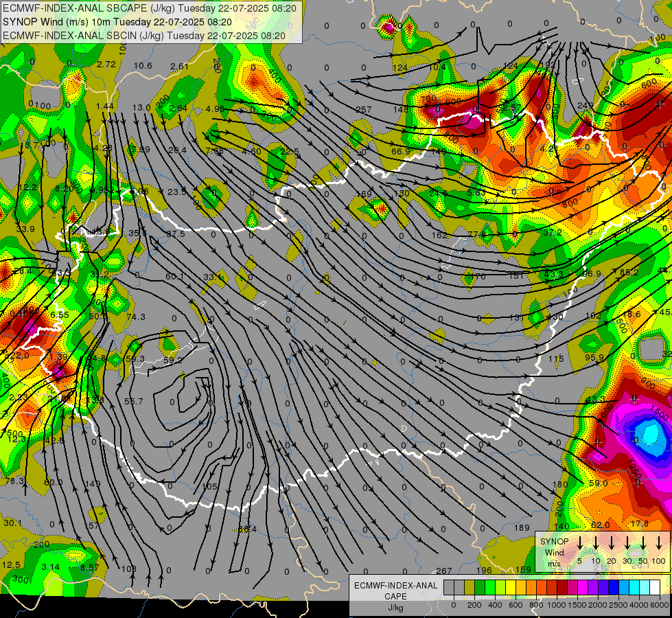The image size is (672, 618).
Task: Click the 'J/kg' unit label in legend
Action: pos(395,608)
